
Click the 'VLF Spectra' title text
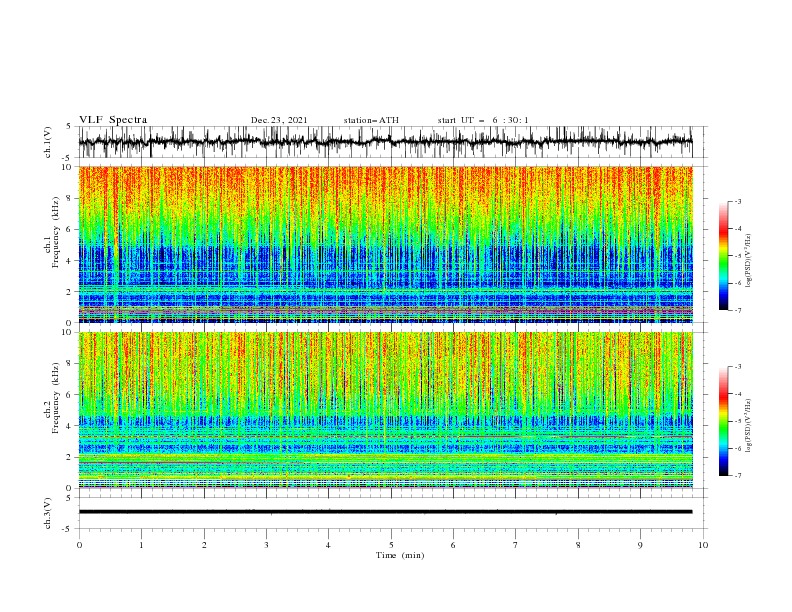[x=113, y=120]
